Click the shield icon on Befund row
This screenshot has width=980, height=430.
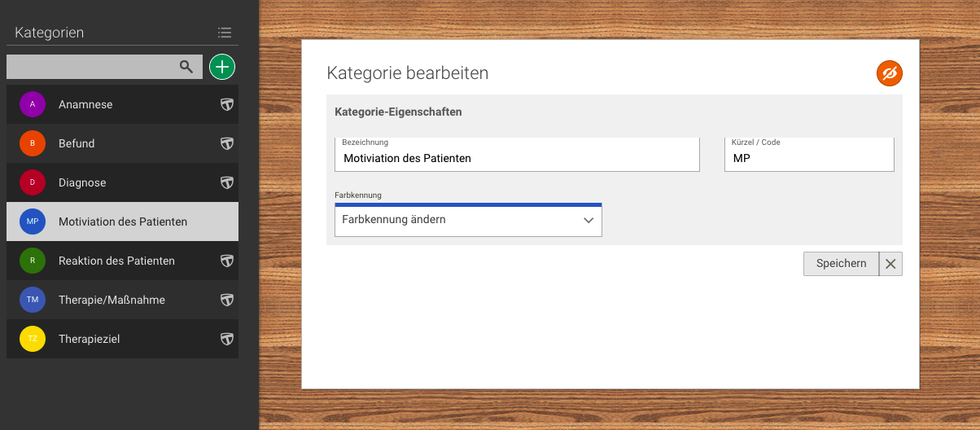[227, 143]
